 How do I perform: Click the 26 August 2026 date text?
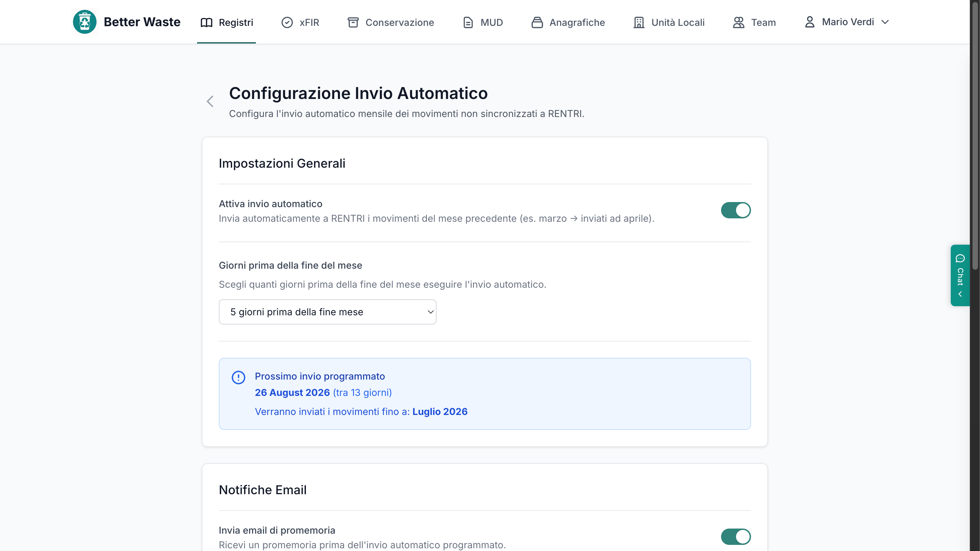click(292, 393)
